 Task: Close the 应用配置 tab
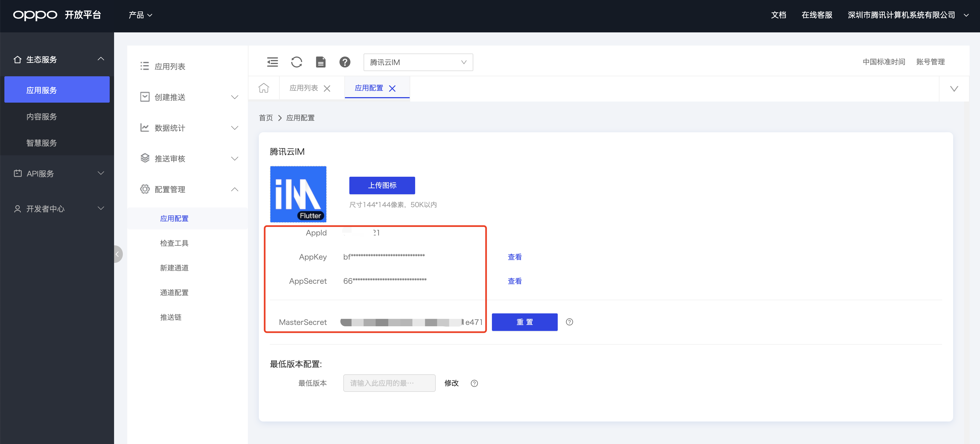click(x=392, y=88)
